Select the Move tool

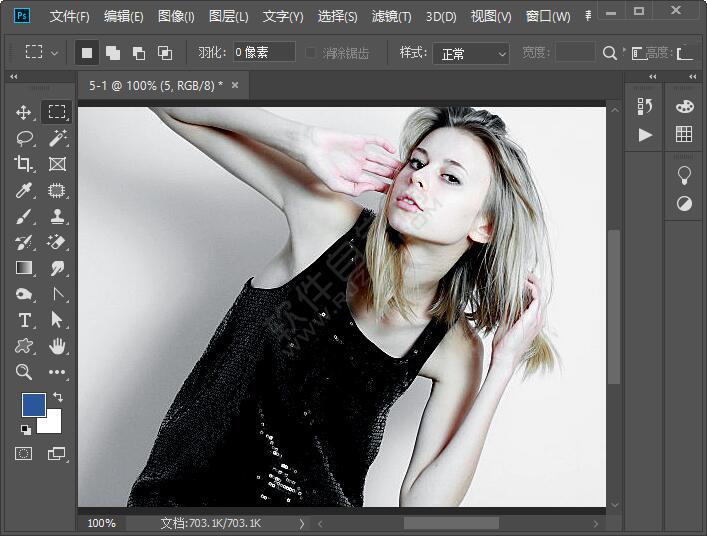(x=24, y=112)
